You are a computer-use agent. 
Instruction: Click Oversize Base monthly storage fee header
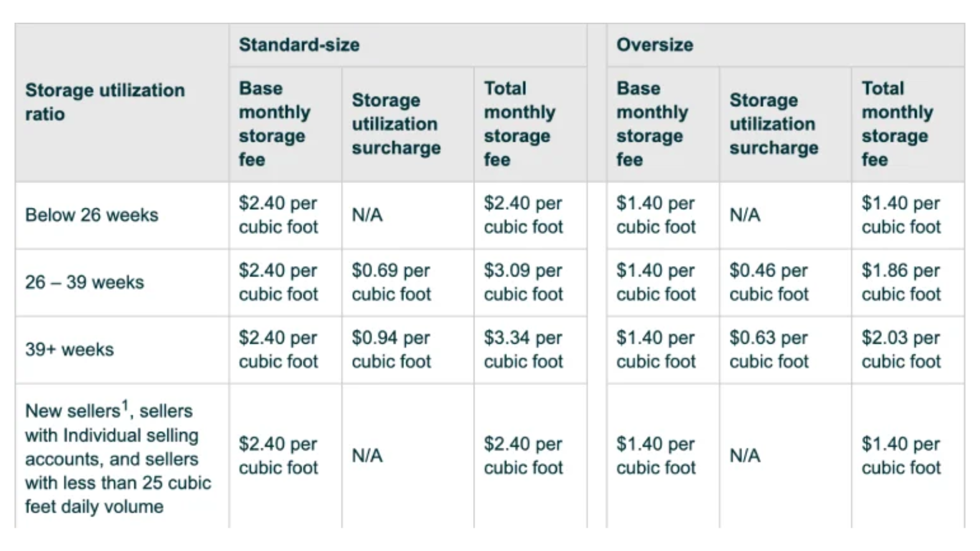[652, 124]
